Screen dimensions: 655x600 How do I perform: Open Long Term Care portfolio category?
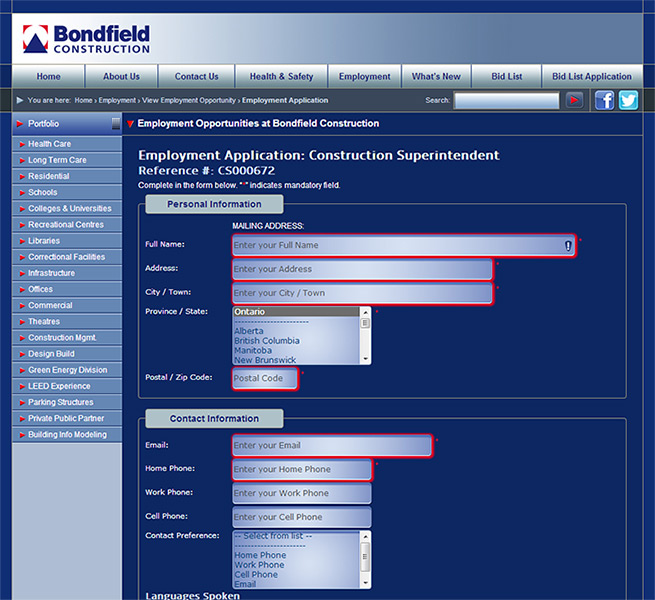point(67,160)
